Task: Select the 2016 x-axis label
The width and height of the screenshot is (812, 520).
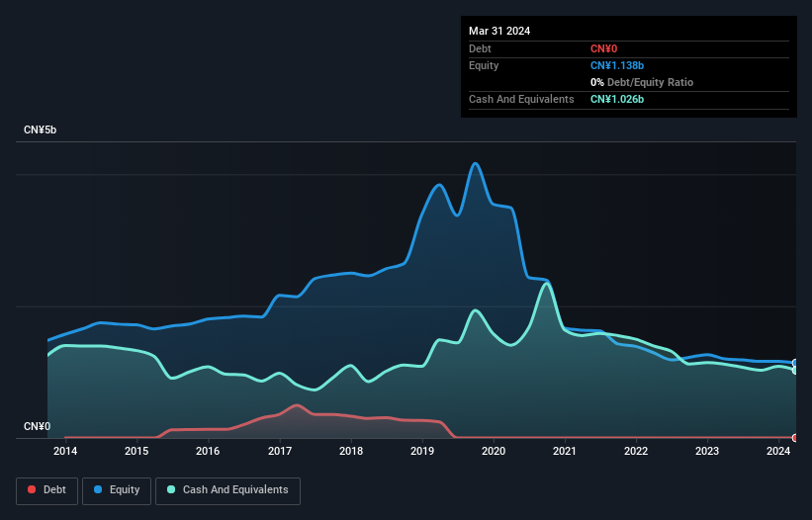Action: click(x=208, y=451)
